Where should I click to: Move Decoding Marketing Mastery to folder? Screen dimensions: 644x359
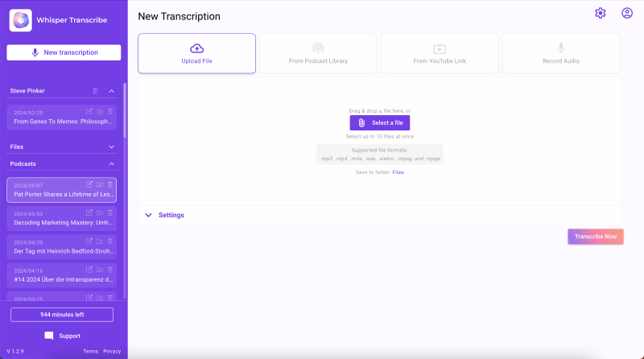pos(100,213)
